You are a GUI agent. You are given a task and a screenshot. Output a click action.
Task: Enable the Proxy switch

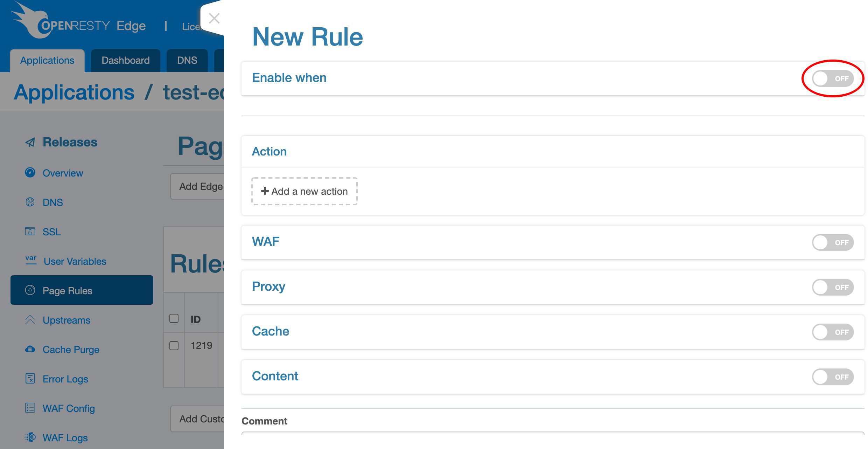(x=832, y=287)
